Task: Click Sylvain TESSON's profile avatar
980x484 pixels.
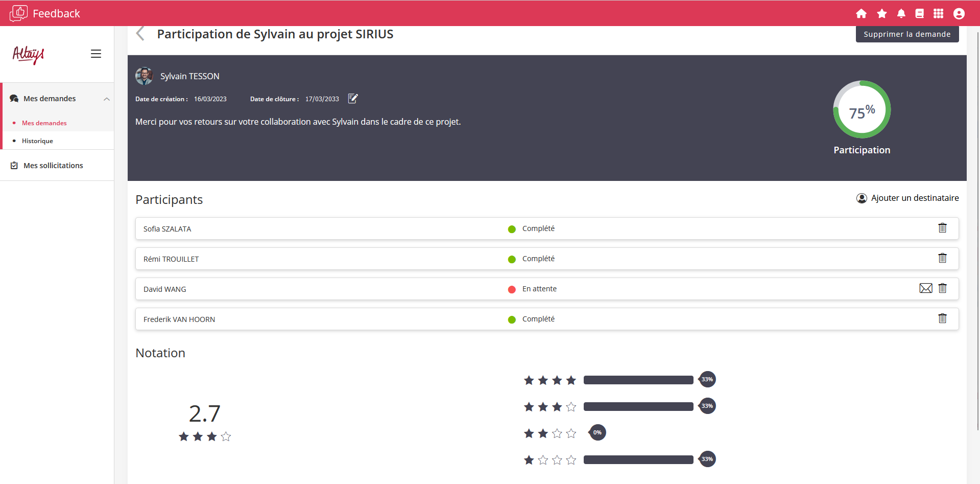Action: 144,76
